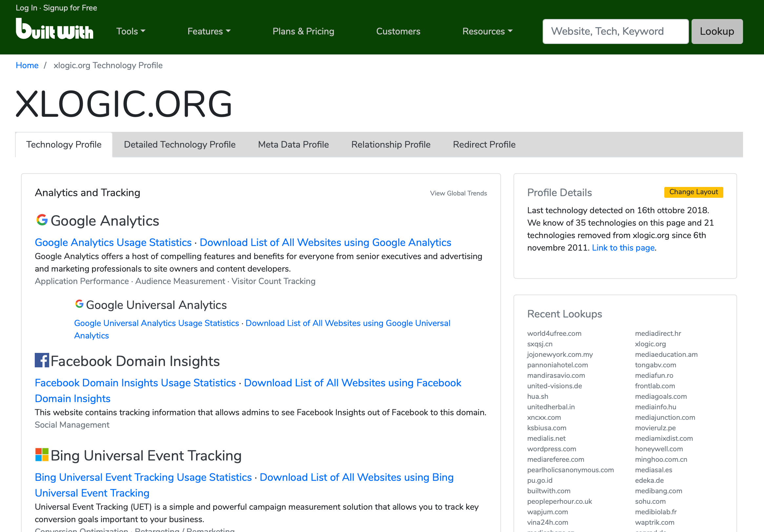Open recent lookup ksbiusa.com

[x=547, y=428]
